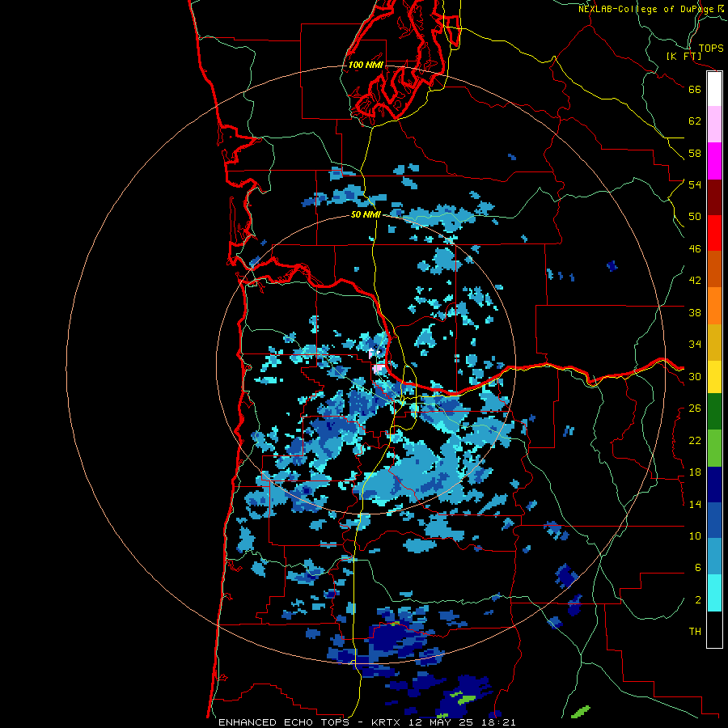Click the legend value "10"
Screen dimensions: 728x728
[695, 536]
